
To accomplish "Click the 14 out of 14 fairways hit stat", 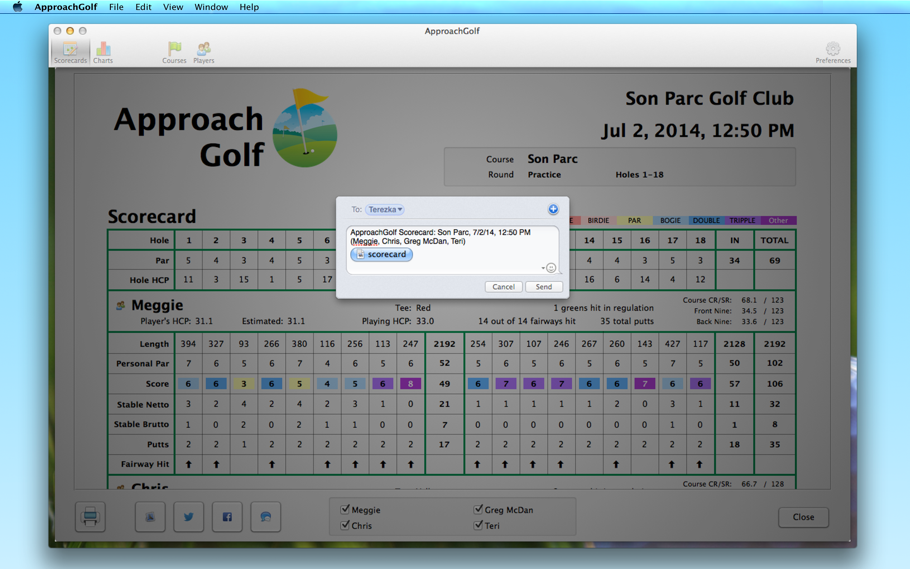I will tap(527, 321).
